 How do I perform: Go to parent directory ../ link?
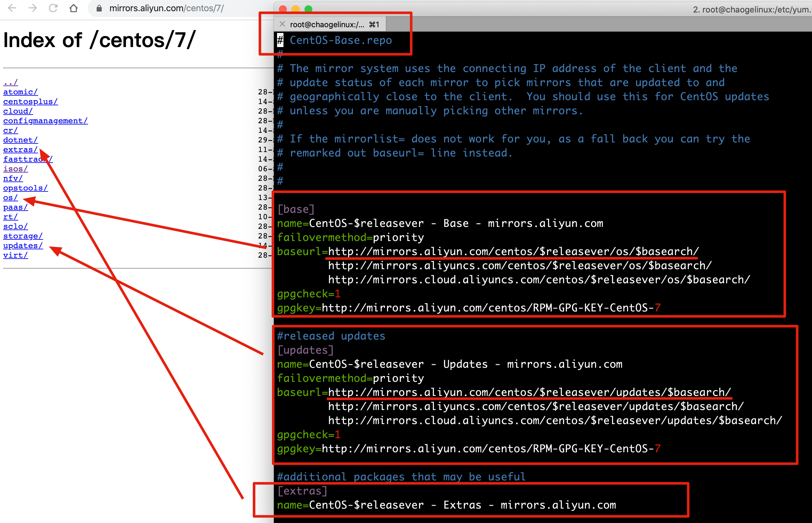pyautogui.click(x=10, y=83)
